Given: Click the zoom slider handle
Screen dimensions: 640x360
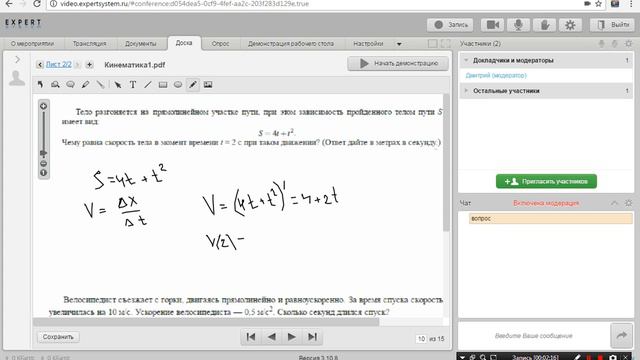Looking at the screenshot, I should (43, 153).
